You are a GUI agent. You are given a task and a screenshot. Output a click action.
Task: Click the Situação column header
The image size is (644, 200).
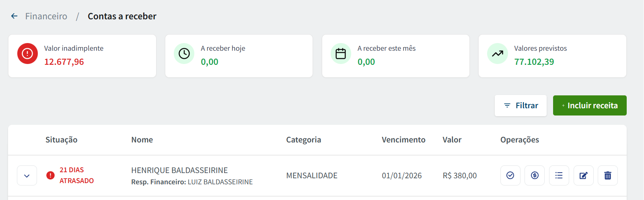click(x=61, y=140)
